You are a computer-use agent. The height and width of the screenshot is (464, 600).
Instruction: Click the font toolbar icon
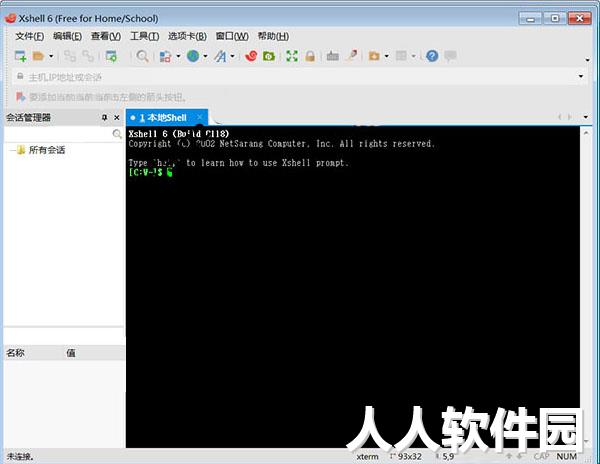220,57
